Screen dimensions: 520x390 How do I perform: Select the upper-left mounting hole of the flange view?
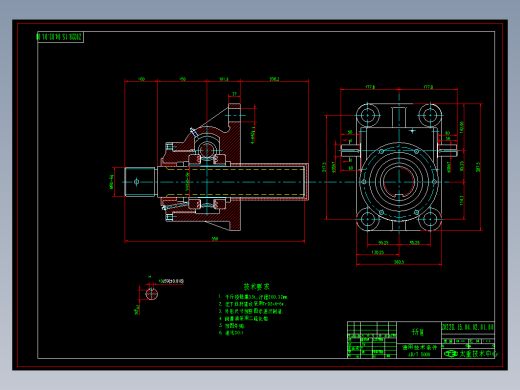(x=368, y=115)
